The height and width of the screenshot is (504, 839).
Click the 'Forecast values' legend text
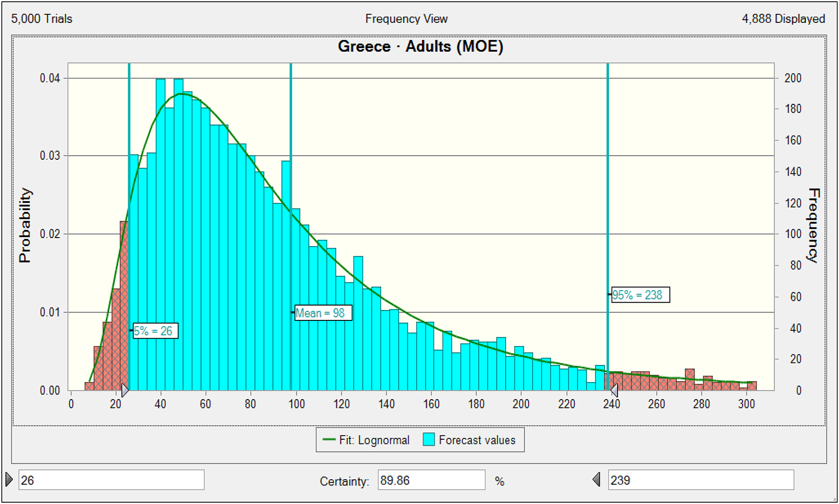(x=477, y=440)
